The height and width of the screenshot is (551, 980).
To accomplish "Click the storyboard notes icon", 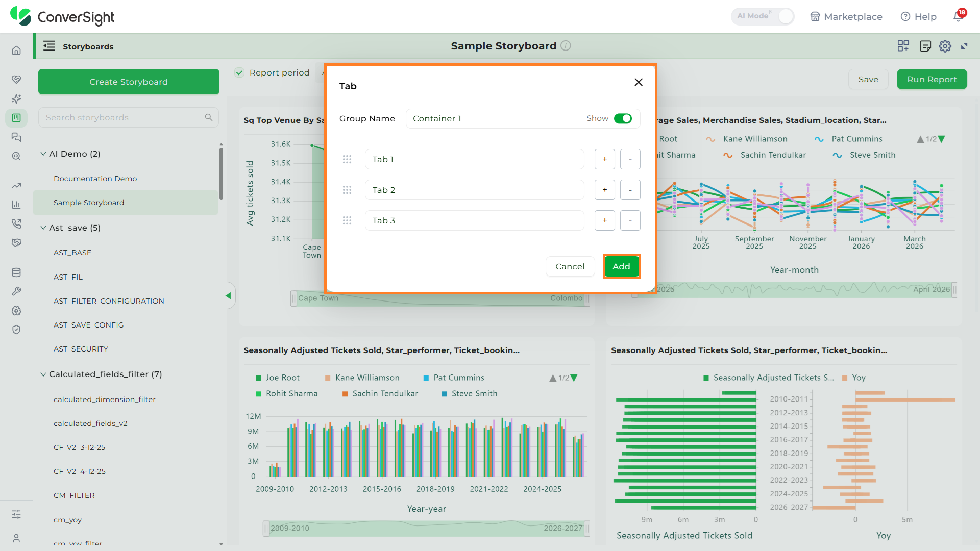I will click(925, 46).
